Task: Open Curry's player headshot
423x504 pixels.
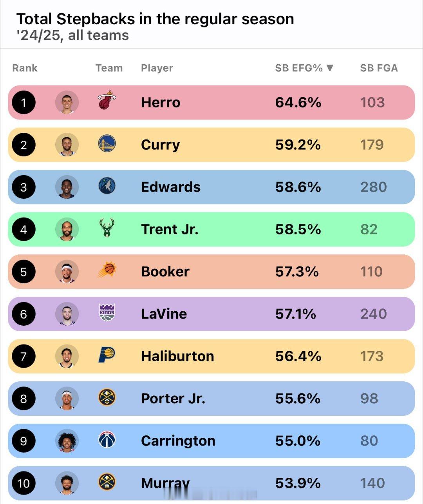Action: pyautogui.click(x=67, y=145)
